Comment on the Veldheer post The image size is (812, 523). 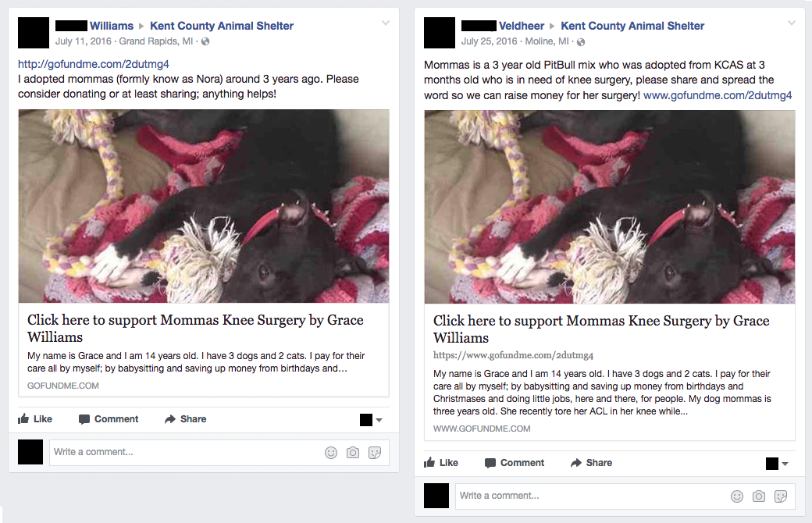tap(515, 462)
